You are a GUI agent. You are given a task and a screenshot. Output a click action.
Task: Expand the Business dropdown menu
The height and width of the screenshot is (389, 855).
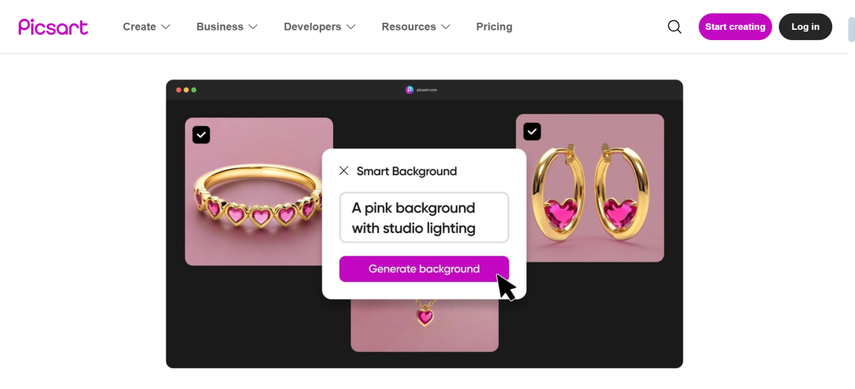click(227, 27)
